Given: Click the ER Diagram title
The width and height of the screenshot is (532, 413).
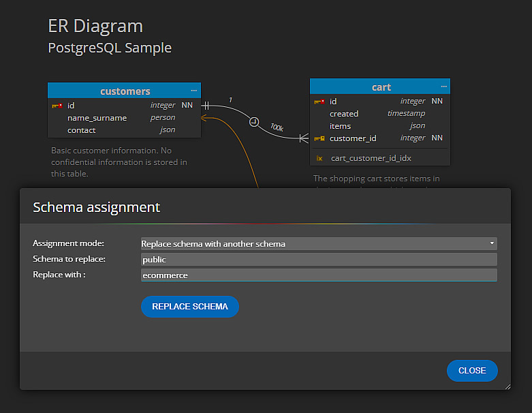Looking at the screenshot, I should pos(95,26).
